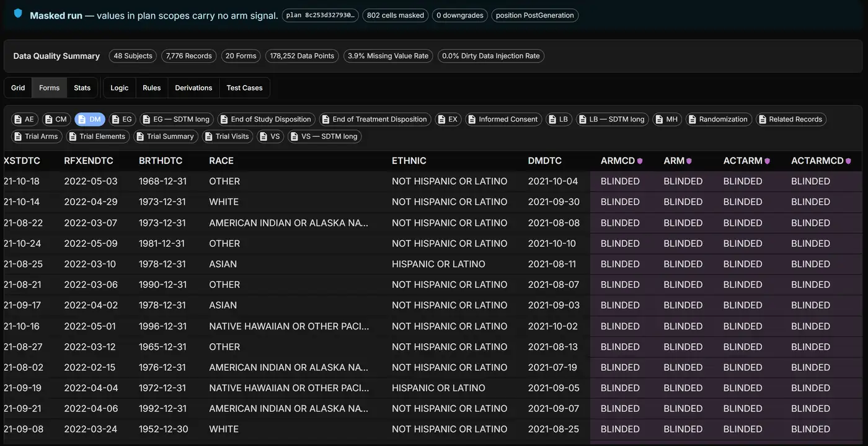868x446 pixels.
Task: Open the MH form chip
Action: [x=667, y=119]
